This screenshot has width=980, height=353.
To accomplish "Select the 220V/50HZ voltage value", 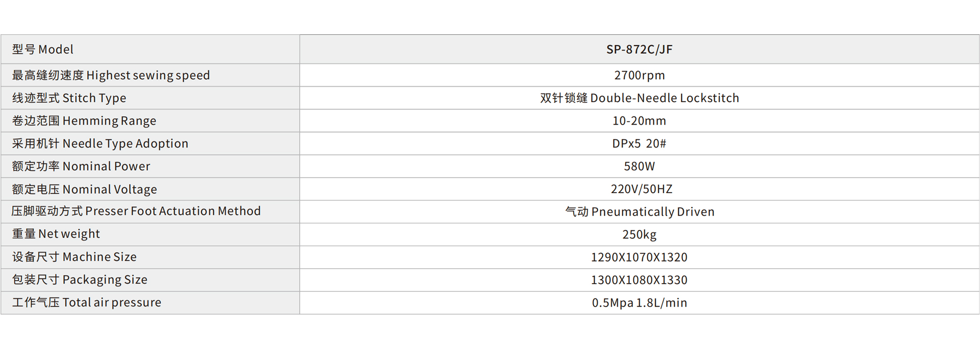I will point(641,190).
